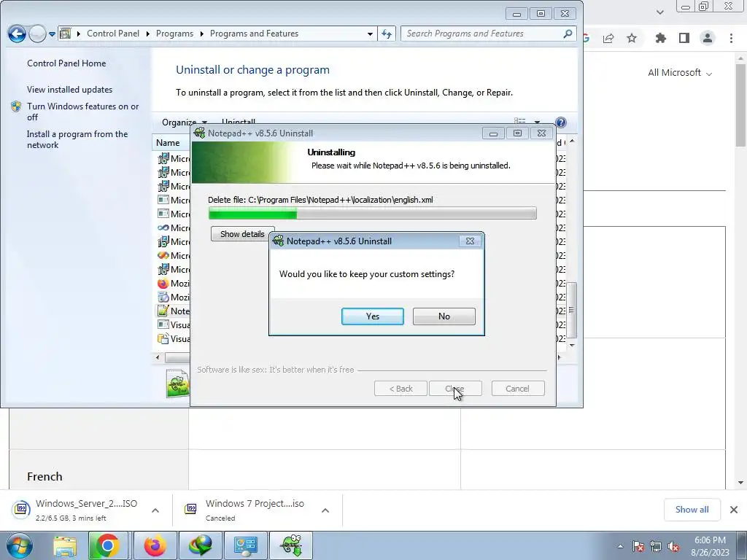
Task: Open Turn Windows features on or off
Action: pyautogui.click(x=83, y=112)
